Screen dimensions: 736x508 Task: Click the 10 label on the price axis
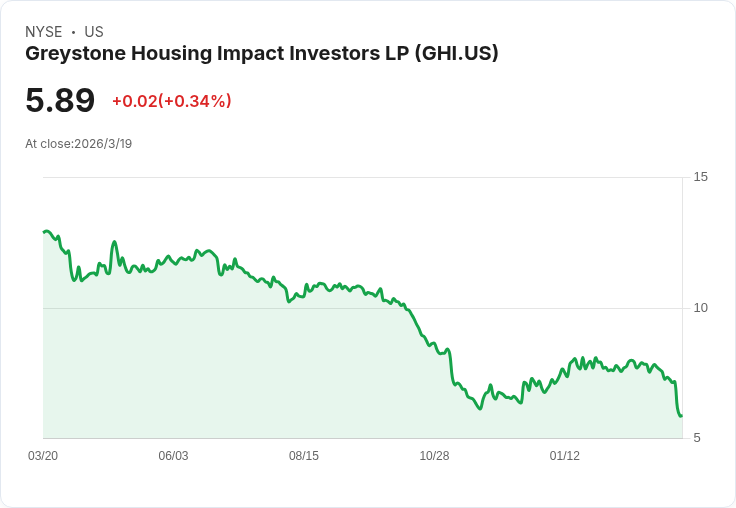pyautogui.click(x=700, y=307)
